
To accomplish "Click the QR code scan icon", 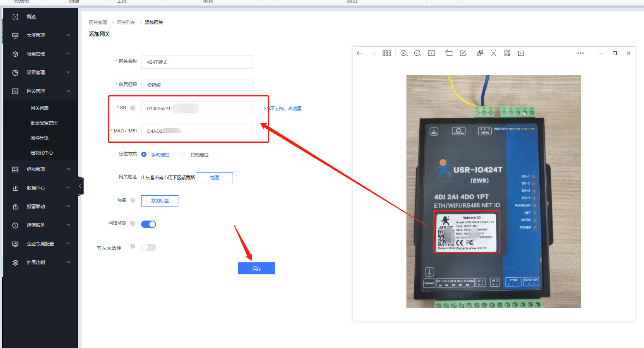I will pos(507,53).
